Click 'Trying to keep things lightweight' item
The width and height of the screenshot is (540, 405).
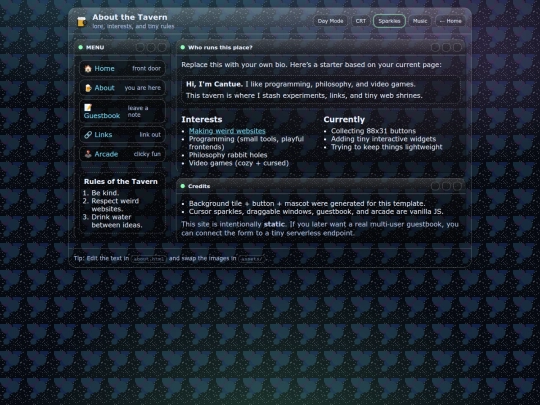(x=386, y=147)
